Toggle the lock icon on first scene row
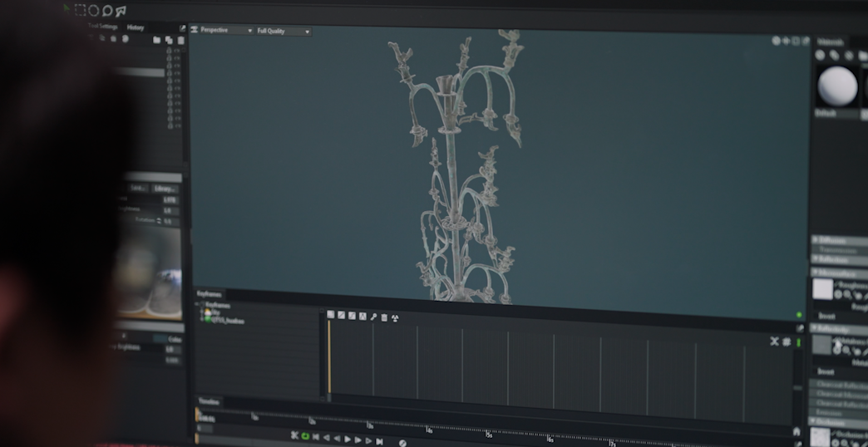Image resolution: width=868 pixels, height=447 pixels. [x=169, y=51]
